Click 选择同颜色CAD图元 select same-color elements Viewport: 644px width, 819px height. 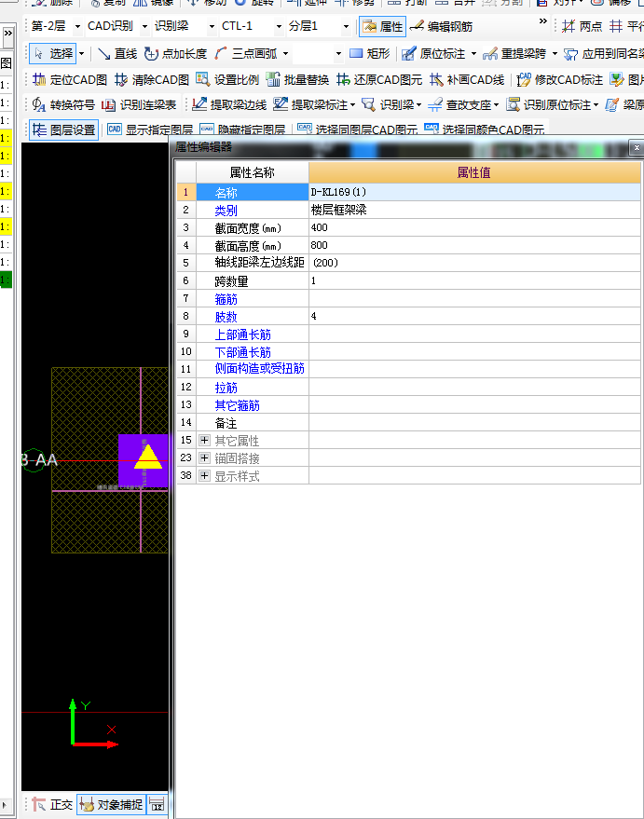(485, 130)
